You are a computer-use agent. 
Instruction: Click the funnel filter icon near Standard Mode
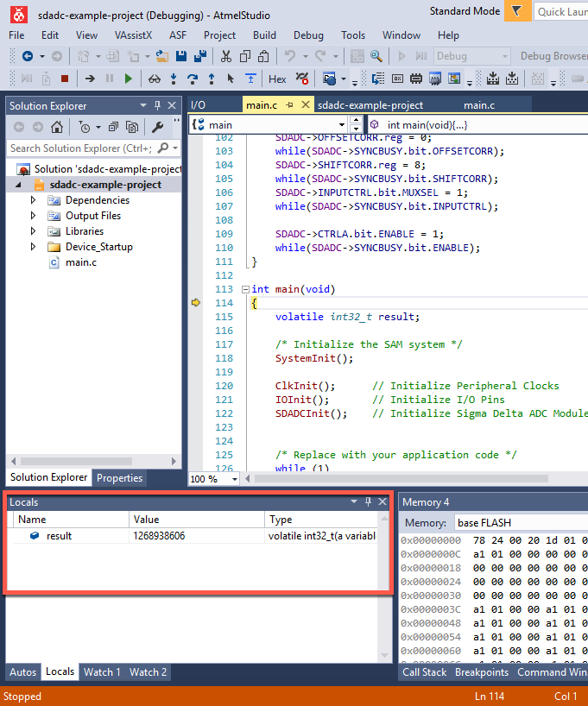click(517, 11)
